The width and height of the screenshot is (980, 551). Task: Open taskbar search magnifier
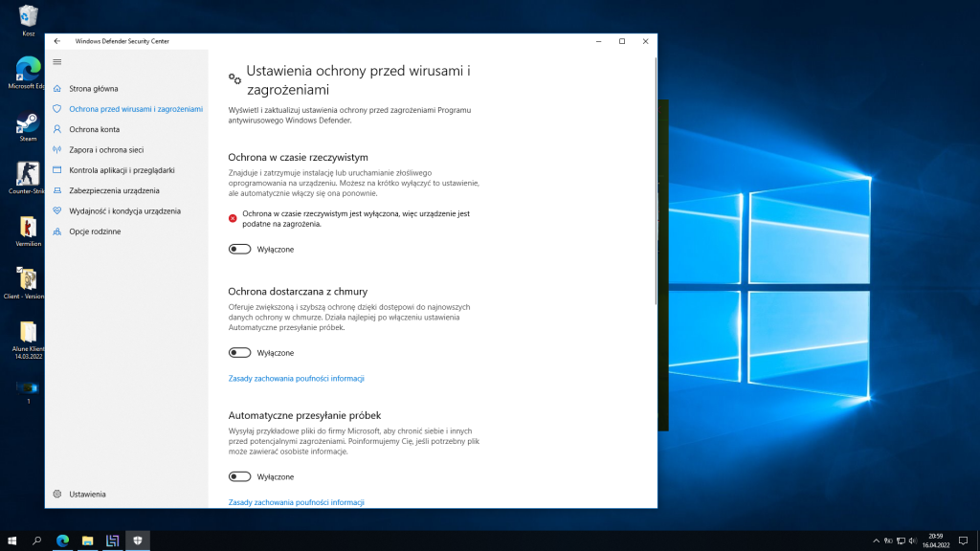(37, 541)
